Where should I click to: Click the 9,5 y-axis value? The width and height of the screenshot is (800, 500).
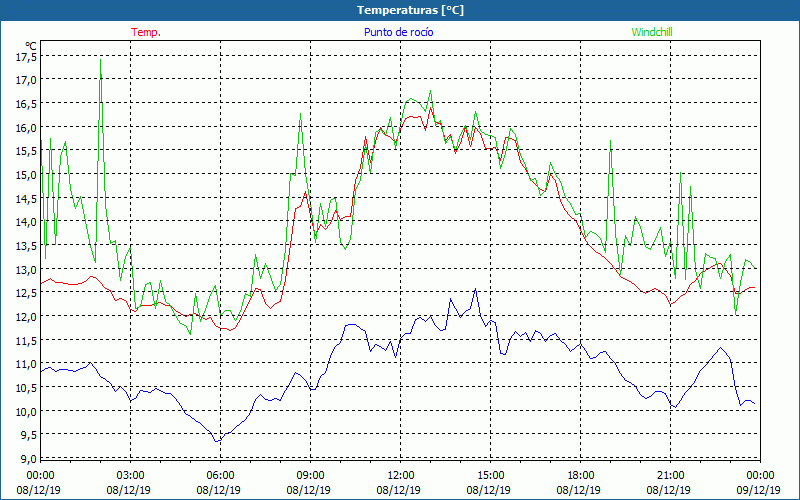(29, 435)
